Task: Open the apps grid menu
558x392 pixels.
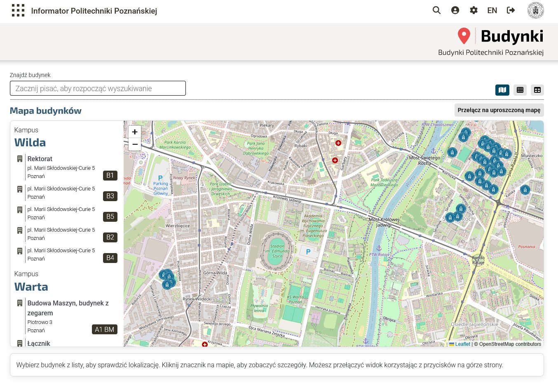Action: pos(18,11)
